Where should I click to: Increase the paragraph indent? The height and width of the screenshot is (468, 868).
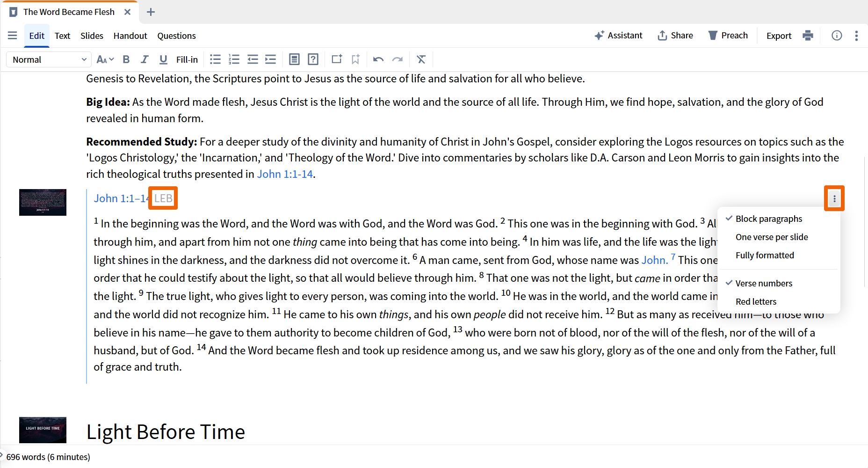click(271, 59)
